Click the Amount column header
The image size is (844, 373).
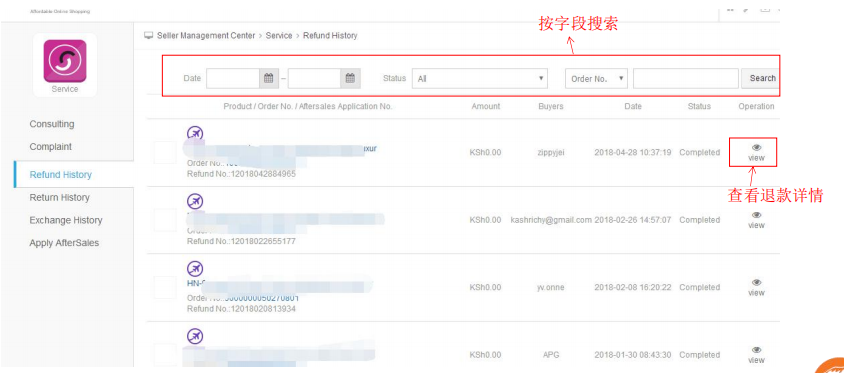tap(486, 107)
